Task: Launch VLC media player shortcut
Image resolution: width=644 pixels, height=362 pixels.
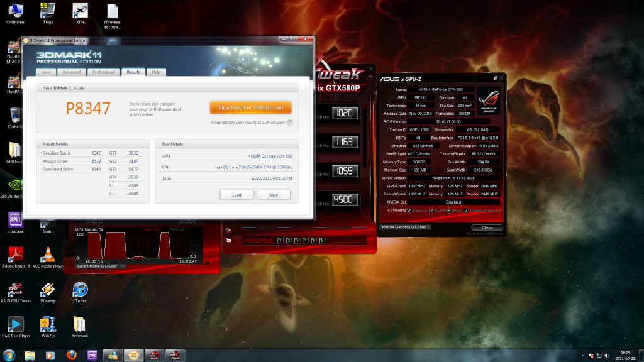Action: click(48, 257)
